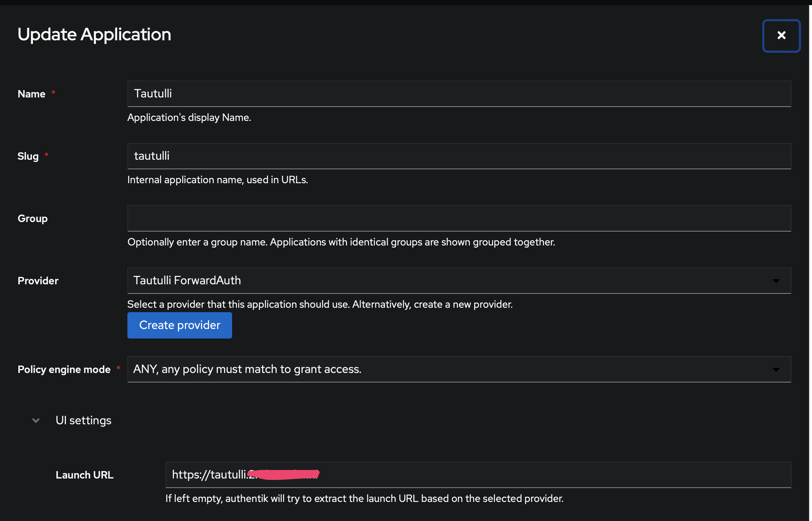The height and width of the screenshot is (521, 812).
Task: Click the Group field helper text
Action: point(341,242)
